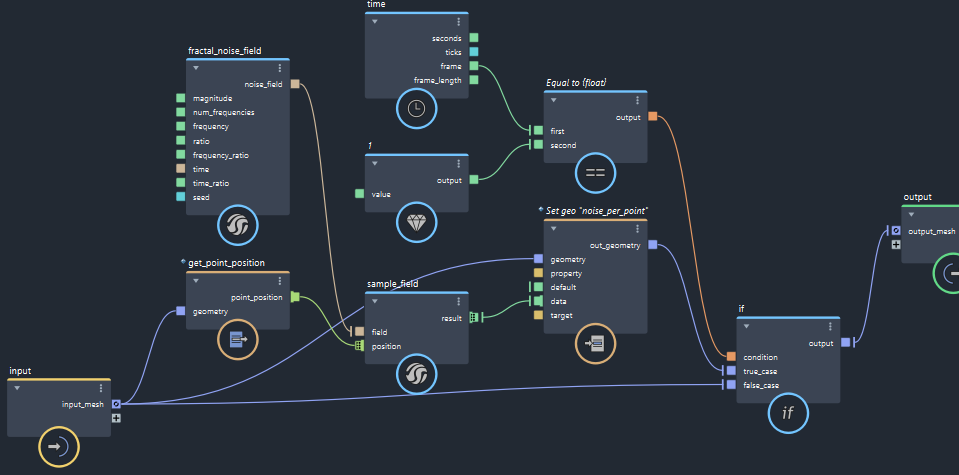This screenshot has height=475, width=959.
Task: Click the out_geometry output port
Action: [x=653, y=245]
